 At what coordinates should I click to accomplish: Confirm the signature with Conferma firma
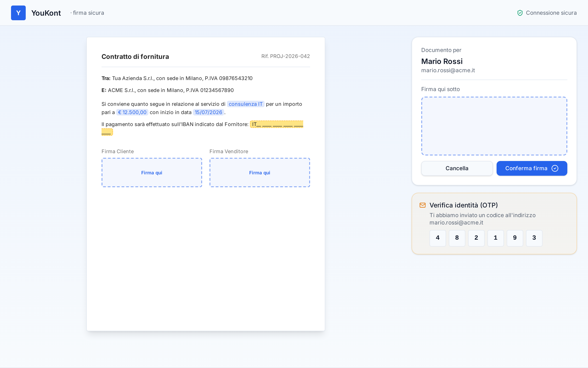tap(532, 168)
